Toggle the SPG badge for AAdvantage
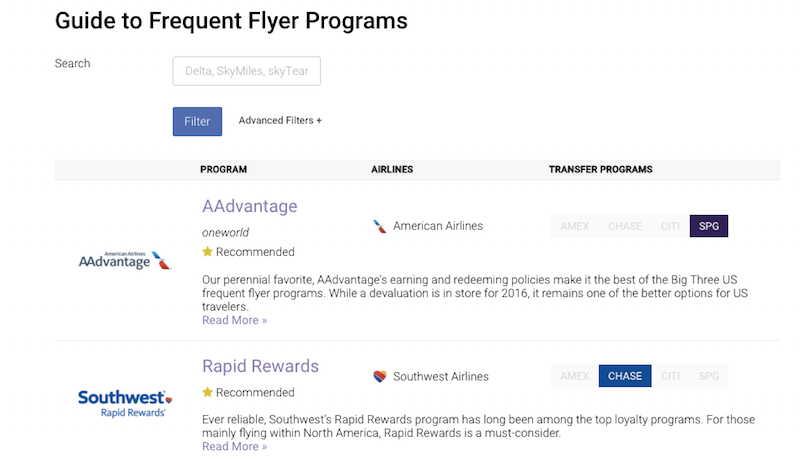 point(709,226)
